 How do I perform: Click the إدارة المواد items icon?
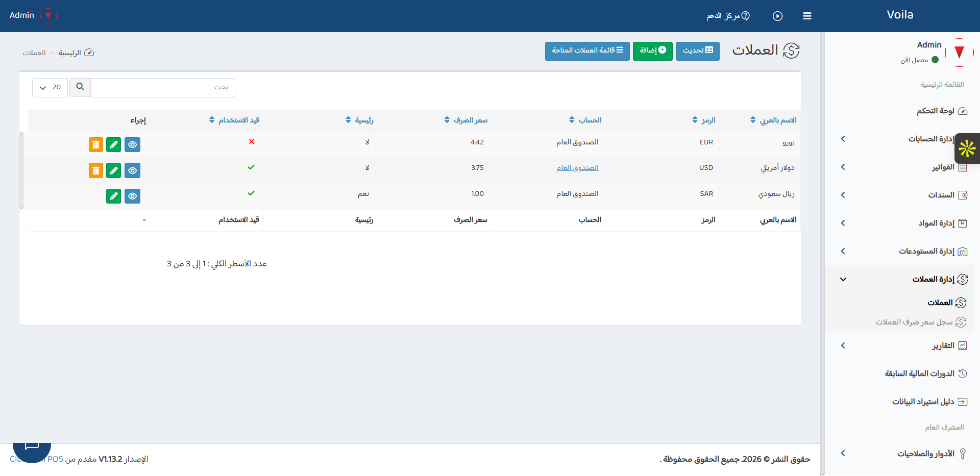963,223
